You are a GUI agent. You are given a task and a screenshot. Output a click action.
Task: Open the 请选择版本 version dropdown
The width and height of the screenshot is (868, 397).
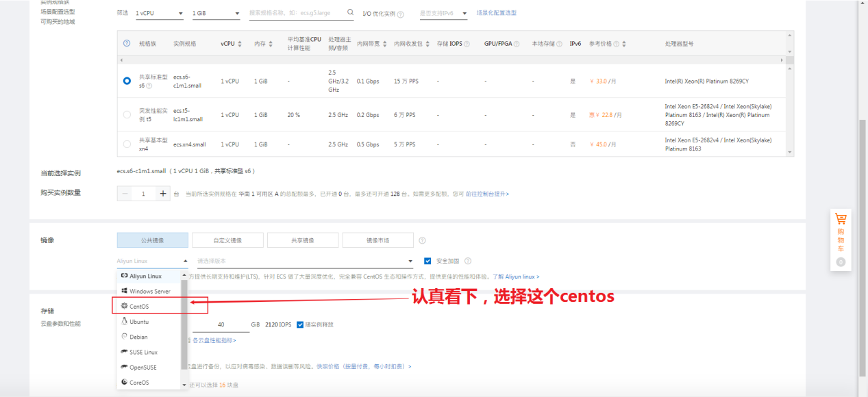click(x=305, y=261)
